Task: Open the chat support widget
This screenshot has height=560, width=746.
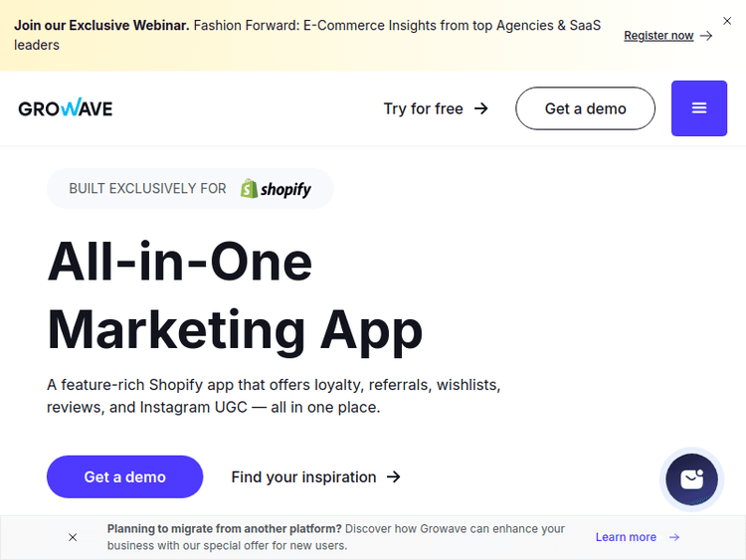Action: click(691, 481)
